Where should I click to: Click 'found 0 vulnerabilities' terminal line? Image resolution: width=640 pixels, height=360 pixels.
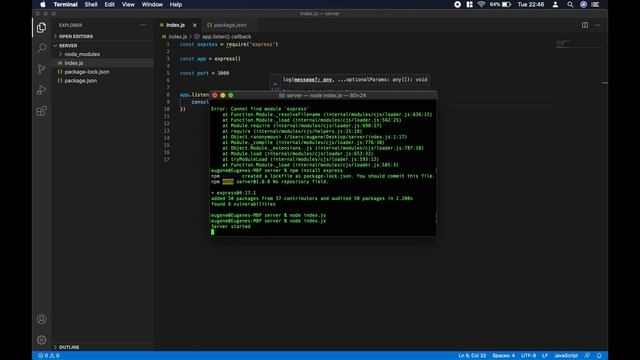point(243,204)
